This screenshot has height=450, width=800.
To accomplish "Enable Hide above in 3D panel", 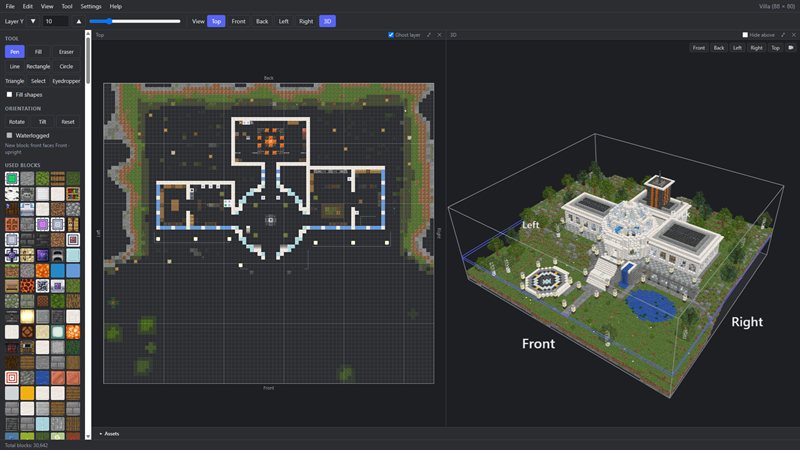I will [745, 35].
